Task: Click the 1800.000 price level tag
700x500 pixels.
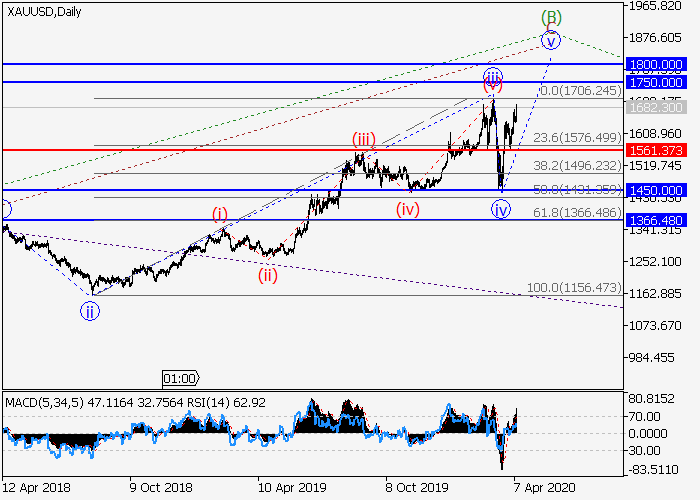Action: pos(655,64)
